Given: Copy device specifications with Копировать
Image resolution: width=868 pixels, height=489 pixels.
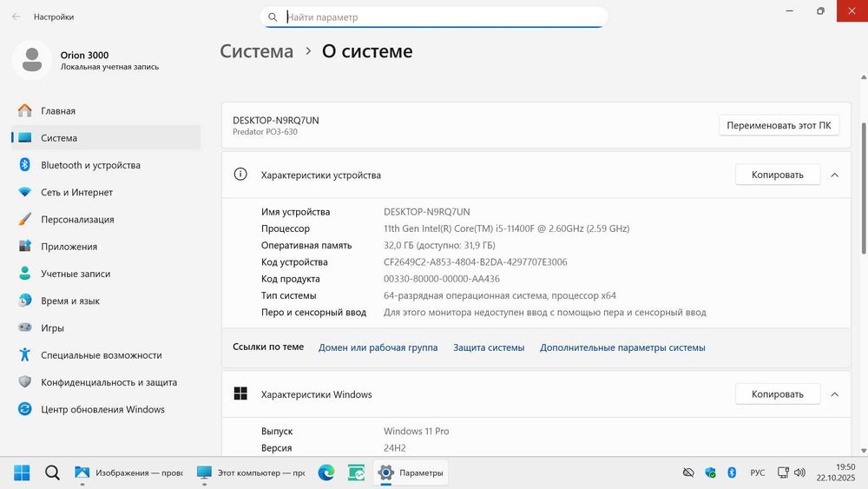Looking at the screenshot, I should [x=777, y=175].
